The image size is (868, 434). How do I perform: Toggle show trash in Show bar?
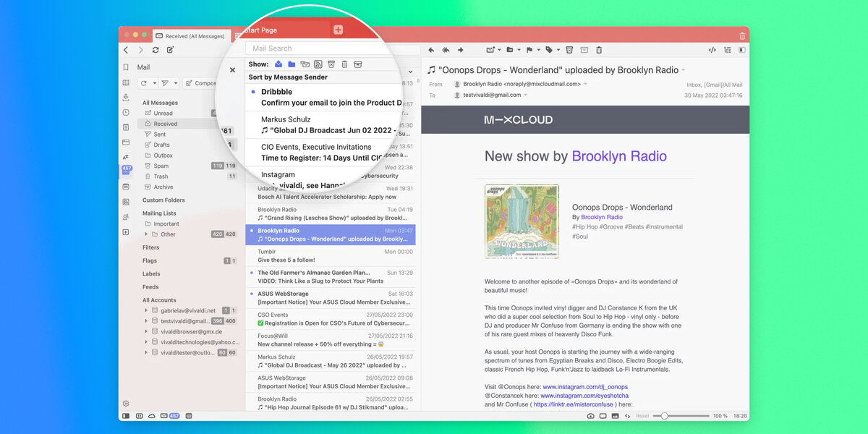344,64
